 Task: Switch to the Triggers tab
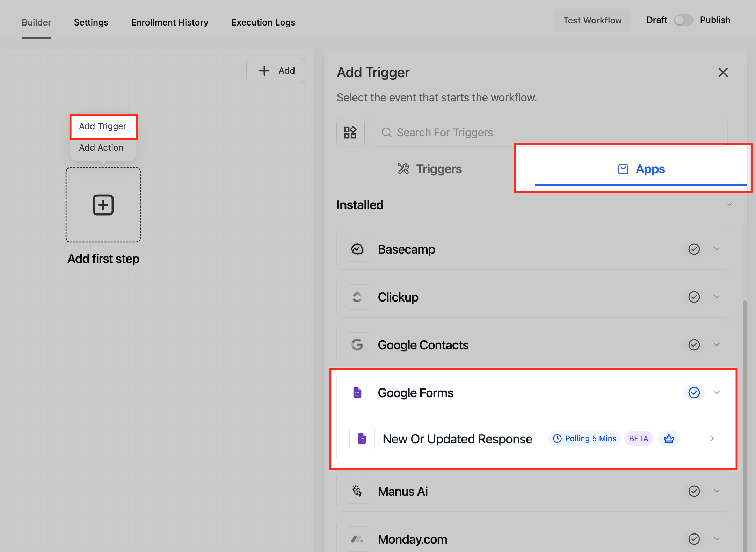[x=430, y=169]
